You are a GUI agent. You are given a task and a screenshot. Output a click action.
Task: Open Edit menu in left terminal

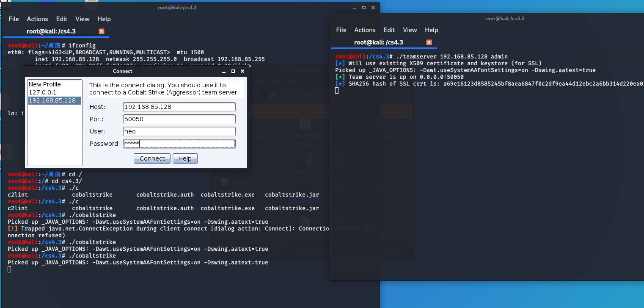point(62,19)
